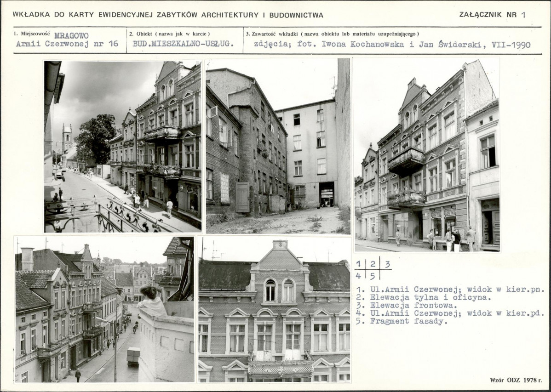This screenshot has height=392, width=551.
Task: Click the rooftop street view photo facing south
Action: (x=105, y=309)
